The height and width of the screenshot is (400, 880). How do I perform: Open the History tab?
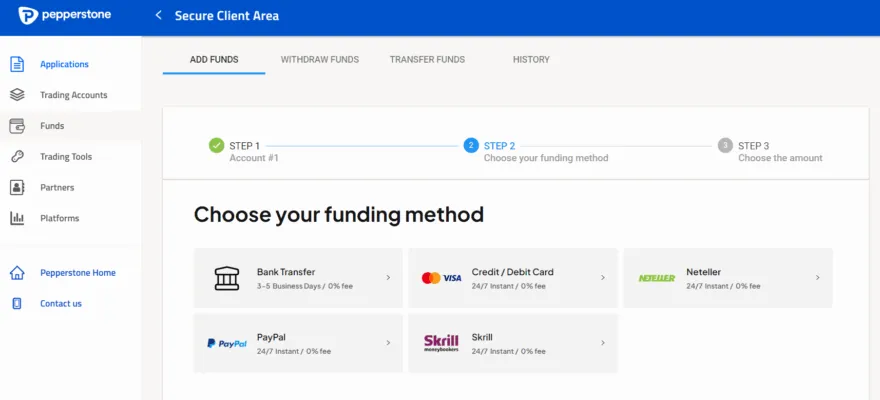pyautogui.click(x=531, y=59)
